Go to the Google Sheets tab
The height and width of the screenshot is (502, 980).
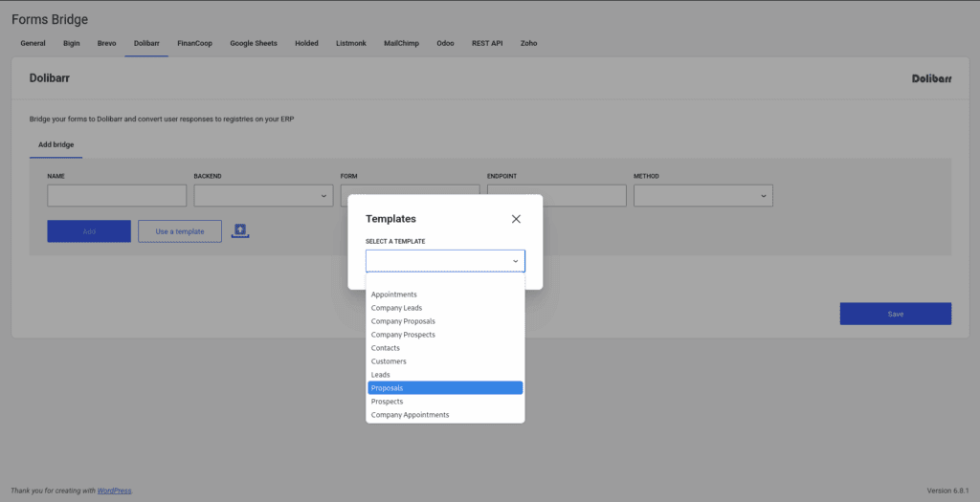click(x=253, y=43)
